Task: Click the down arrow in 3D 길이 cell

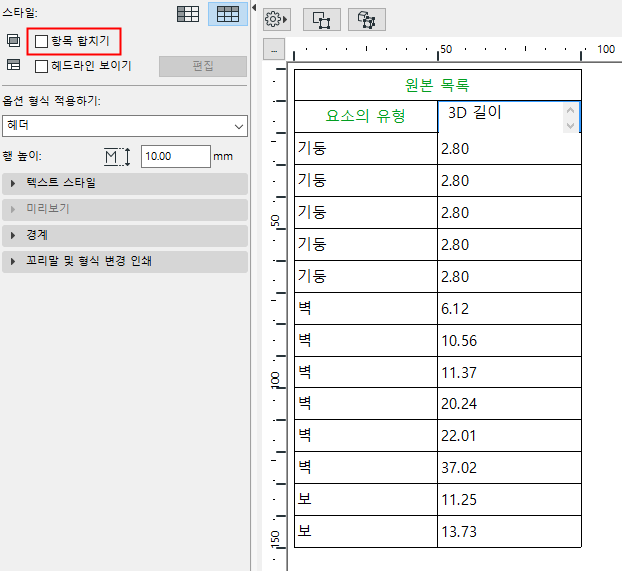Action: 570,125
